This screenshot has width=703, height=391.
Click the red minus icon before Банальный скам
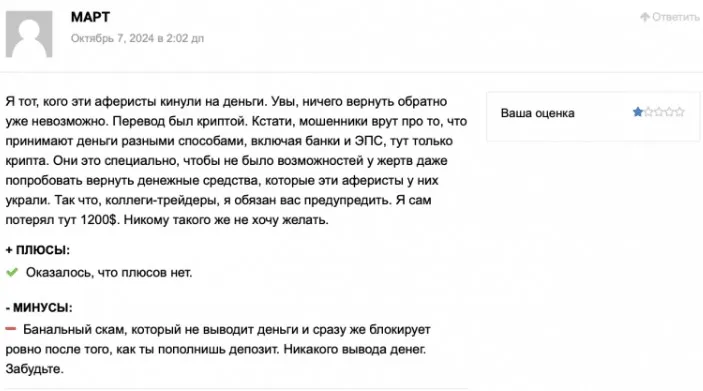[x=11, y=329]
